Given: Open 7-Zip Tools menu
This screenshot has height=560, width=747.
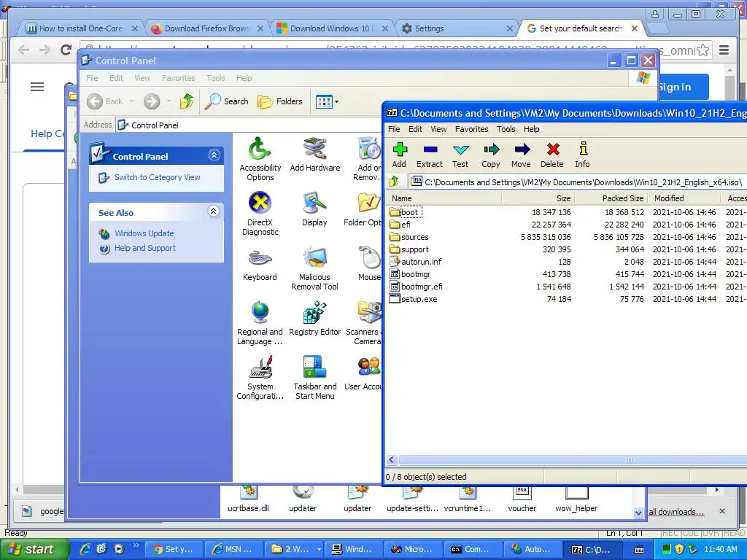Looking at the screenshot, I should (x=506, y=129).
